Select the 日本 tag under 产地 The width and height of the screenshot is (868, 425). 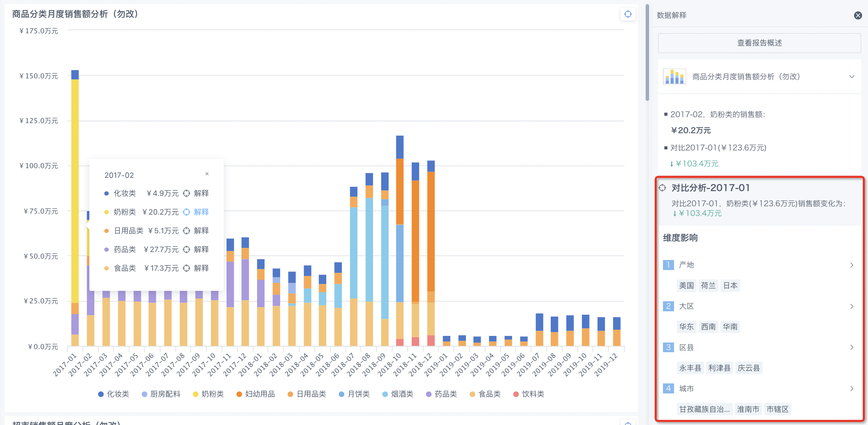(730, 286)
